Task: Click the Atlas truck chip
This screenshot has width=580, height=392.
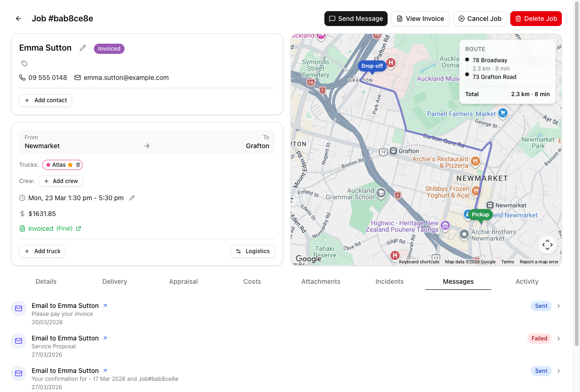Action: point(63,165)
